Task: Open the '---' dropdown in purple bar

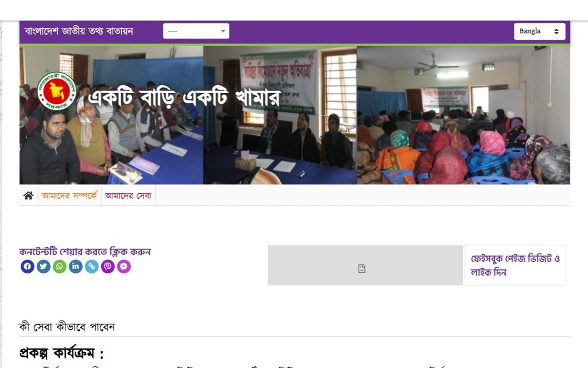Action: 196,31
